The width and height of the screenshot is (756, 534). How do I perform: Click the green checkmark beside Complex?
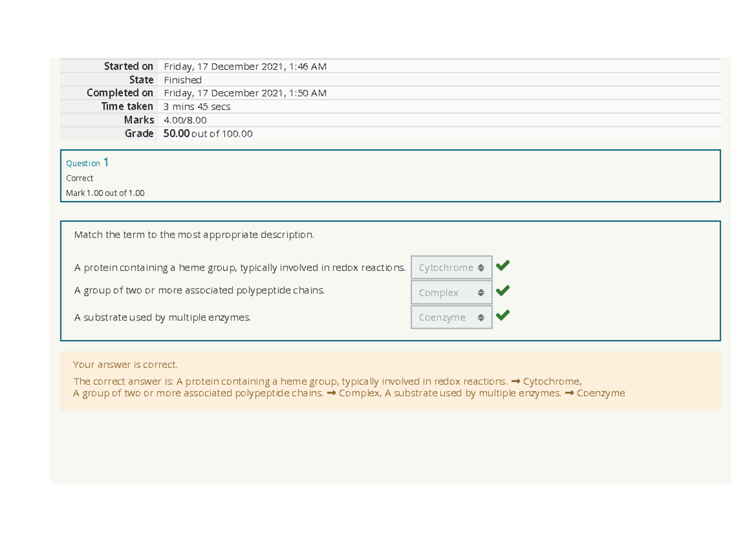coord(503,291)
